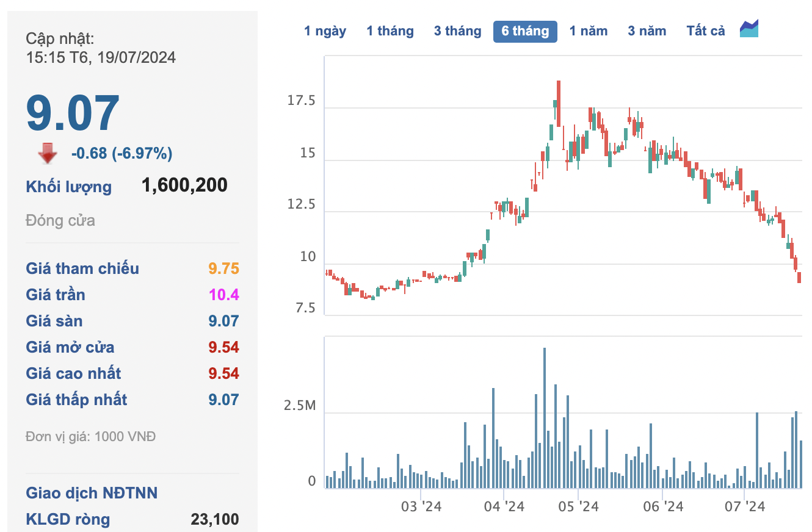Screen dimensions: 812x532
Task: Click the highest red candlestick near 18.5
Action: [559, 104]
